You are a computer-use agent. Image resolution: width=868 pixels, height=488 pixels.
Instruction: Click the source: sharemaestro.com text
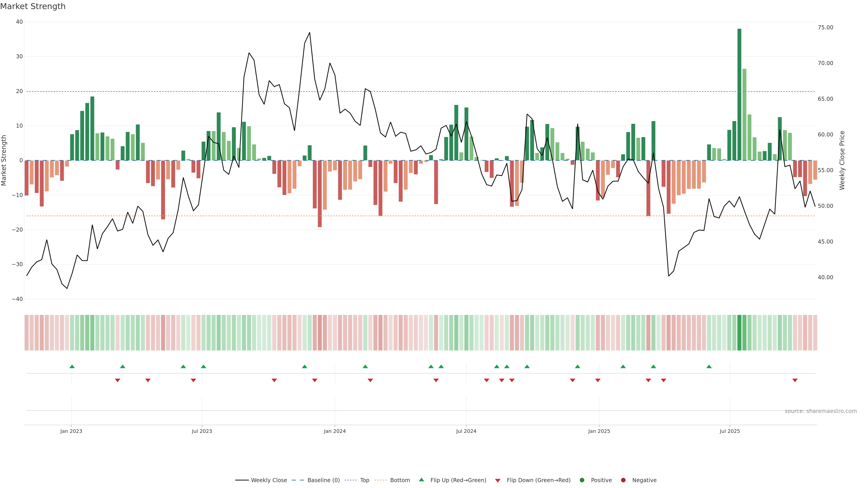click(821, 411)
